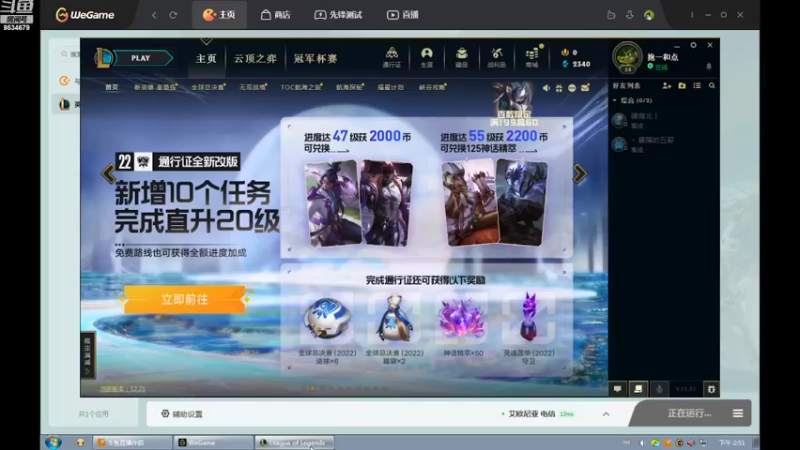Click the highlighted window icon beside chat bubble
Viewport: 800px width, 450px height.
[x=638, y=389]
